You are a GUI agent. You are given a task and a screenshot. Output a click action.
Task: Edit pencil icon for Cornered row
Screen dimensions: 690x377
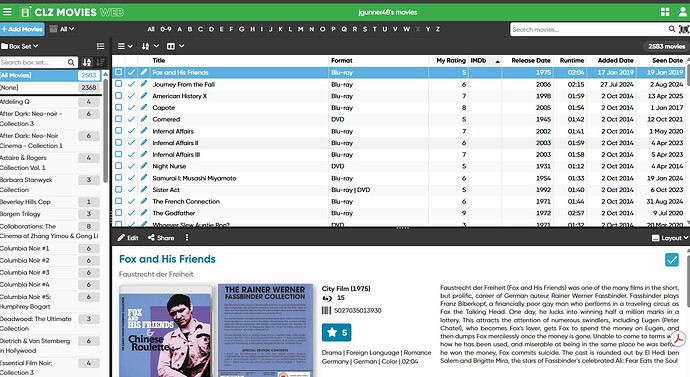(143, 119)
